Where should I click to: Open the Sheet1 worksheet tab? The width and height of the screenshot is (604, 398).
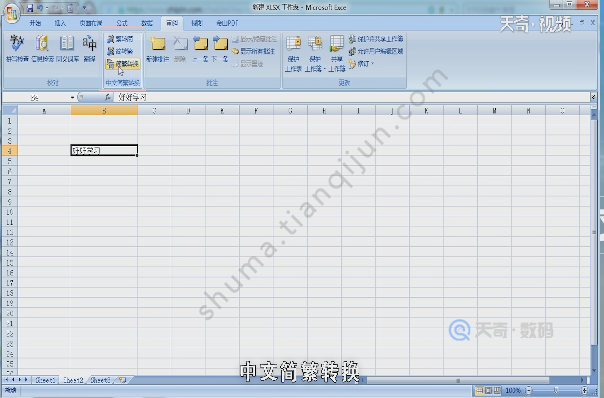pyautogui.click(x=45, y=380)
